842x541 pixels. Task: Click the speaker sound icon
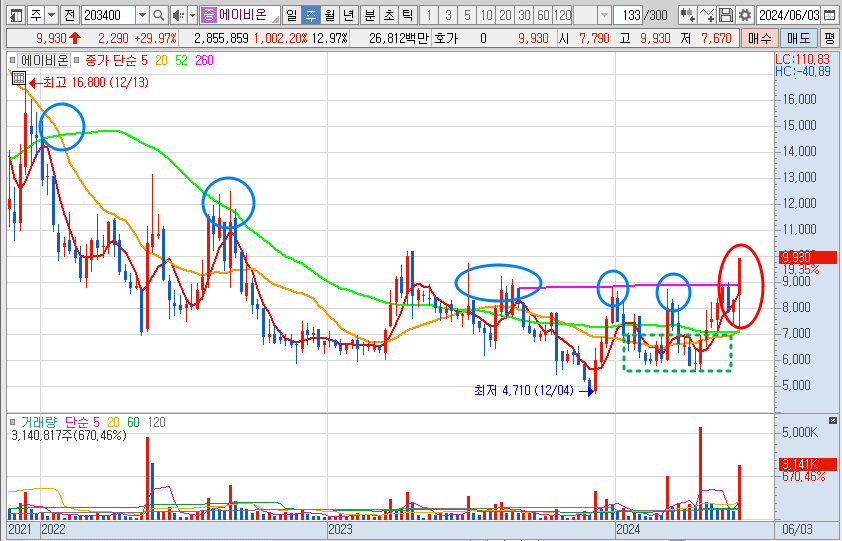click(179, 15)
